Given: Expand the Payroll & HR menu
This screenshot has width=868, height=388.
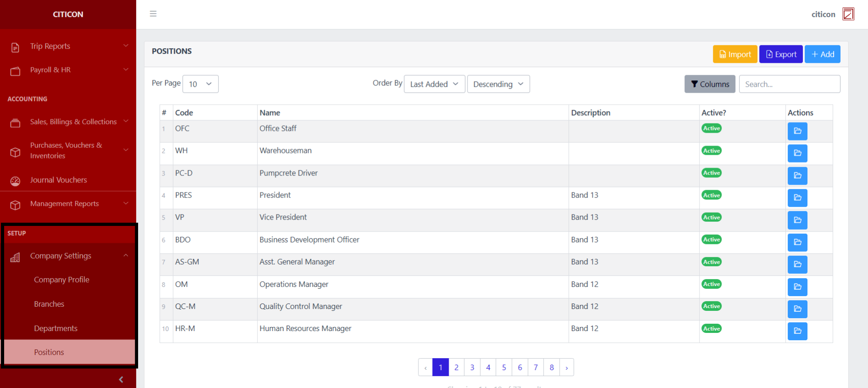Looking at the screenshot, I should [126, 69].
